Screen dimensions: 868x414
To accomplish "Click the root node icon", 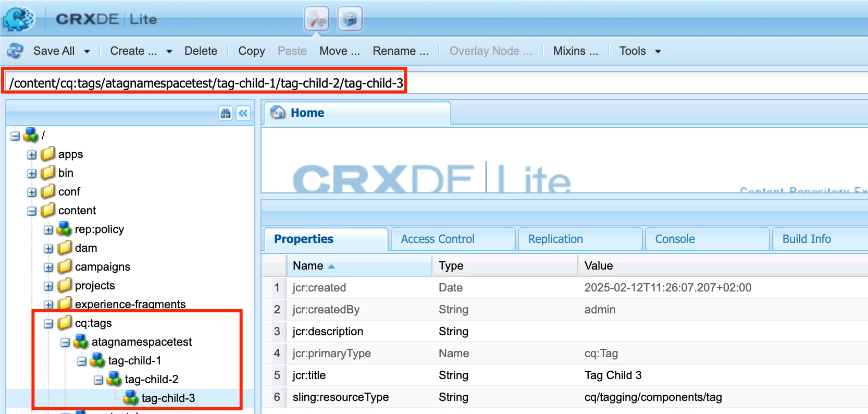I will click(x=31, y=135).
